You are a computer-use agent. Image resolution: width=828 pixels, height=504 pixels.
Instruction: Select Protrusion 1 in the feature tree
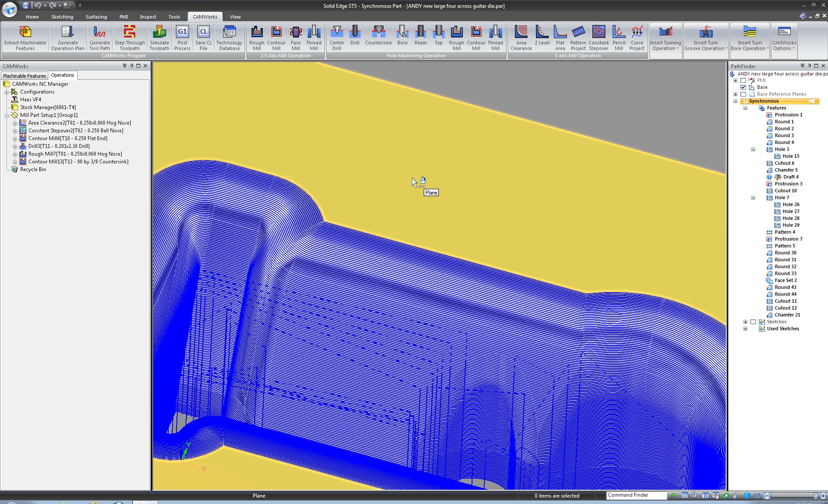788,115
